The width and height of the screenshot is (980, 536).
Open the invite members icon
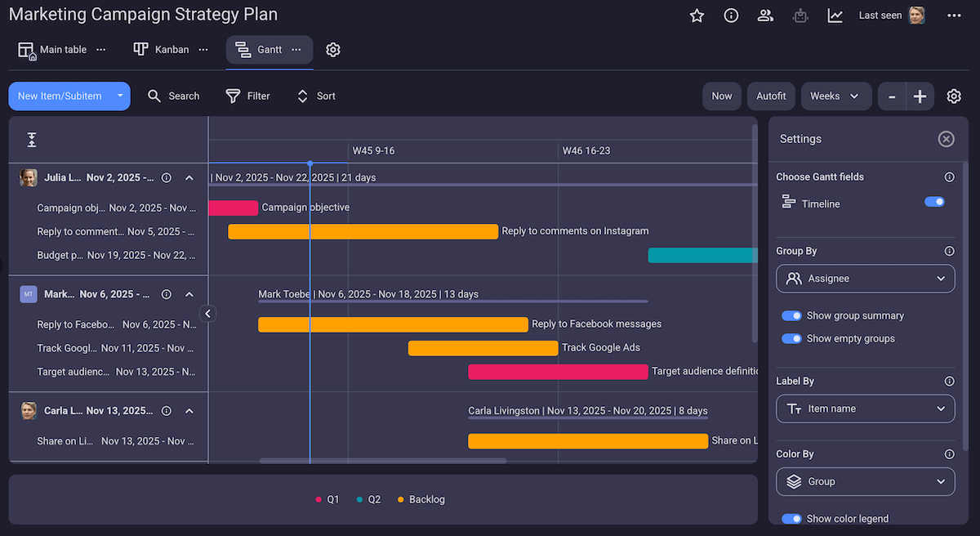pos(765,15)
